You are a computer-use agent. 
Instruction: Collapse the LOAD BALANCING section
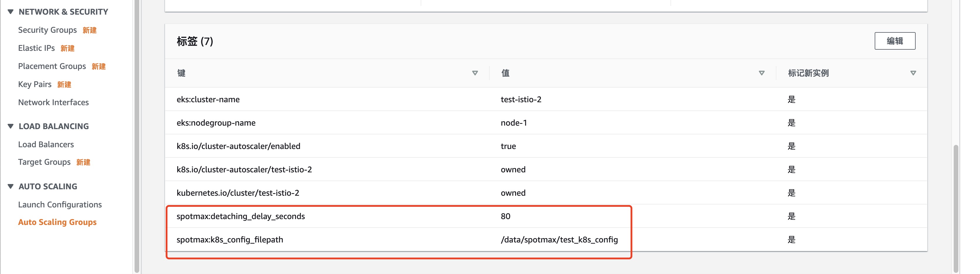click(11, 126)
